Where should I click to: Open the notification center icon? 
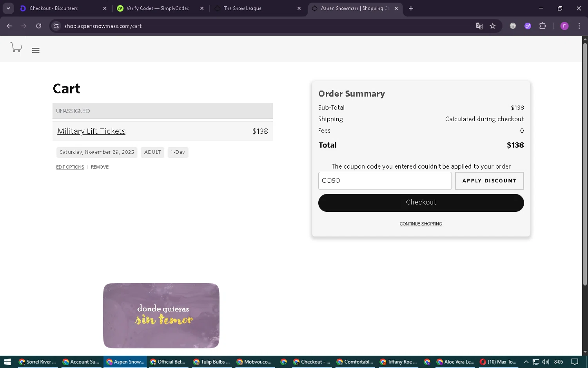pos(575,362)
